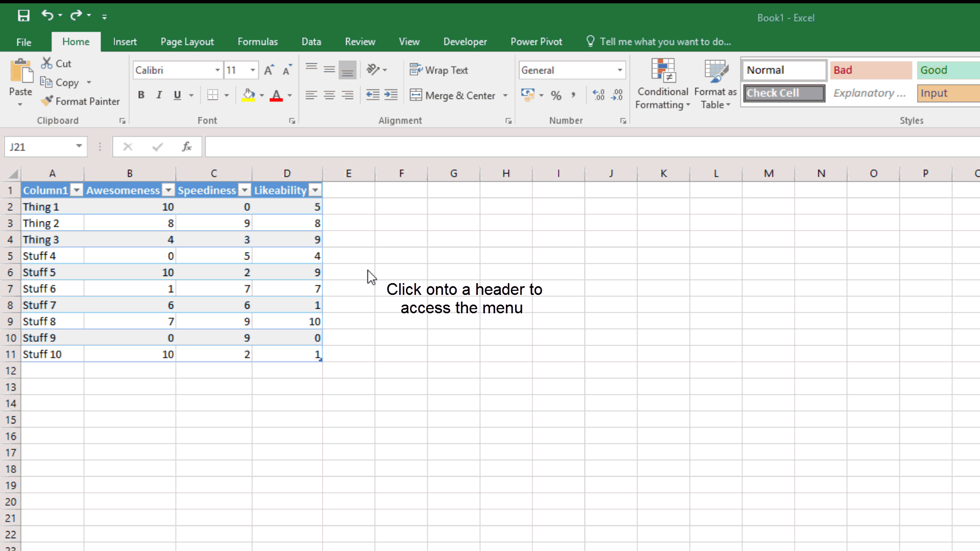Toggle Italic formatting
This screenshot has width=980, height=551.
pyautogui.click(x=159, y=95)
